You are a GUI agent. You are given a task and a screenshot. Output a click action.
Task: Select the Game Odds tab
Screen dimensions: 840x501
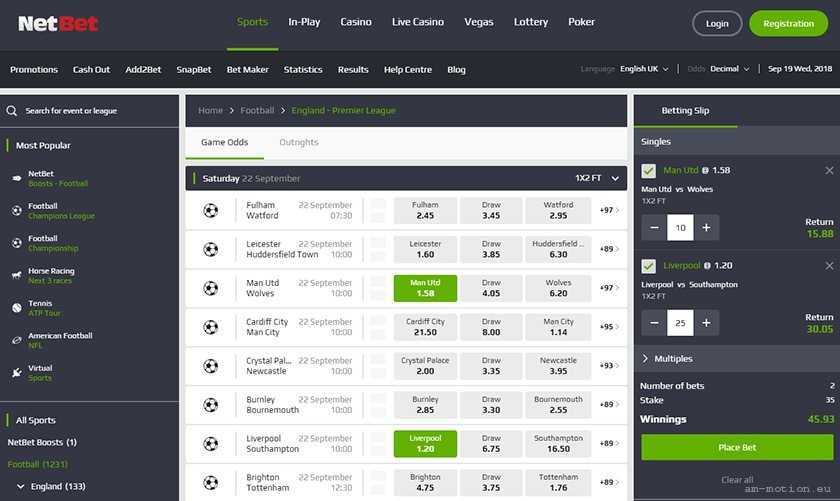[224, 142]
